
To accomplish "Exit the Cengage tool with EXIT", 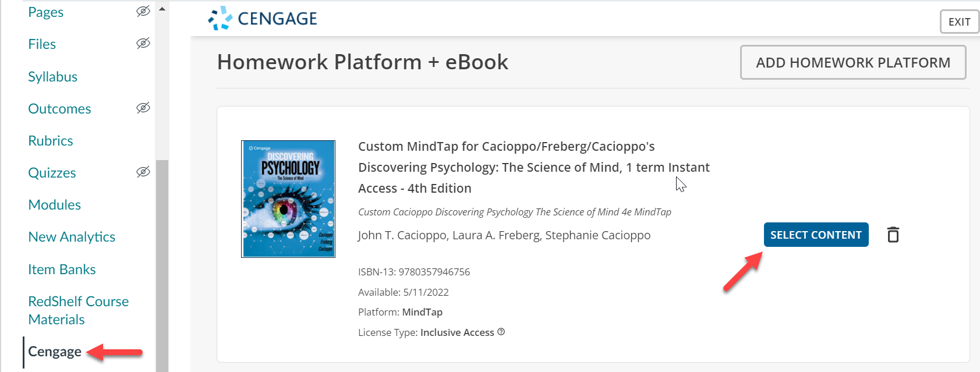I will click(x=959, y=22).
